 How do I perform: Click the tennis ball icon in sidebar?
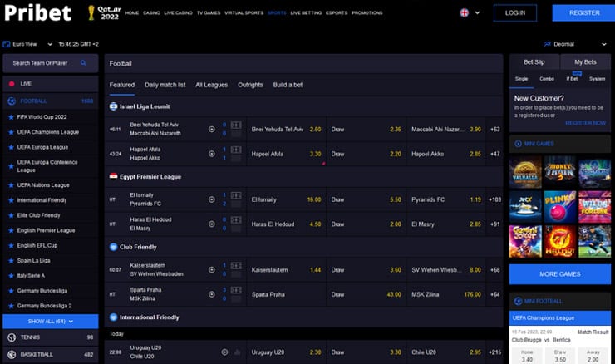pos(12,337)
